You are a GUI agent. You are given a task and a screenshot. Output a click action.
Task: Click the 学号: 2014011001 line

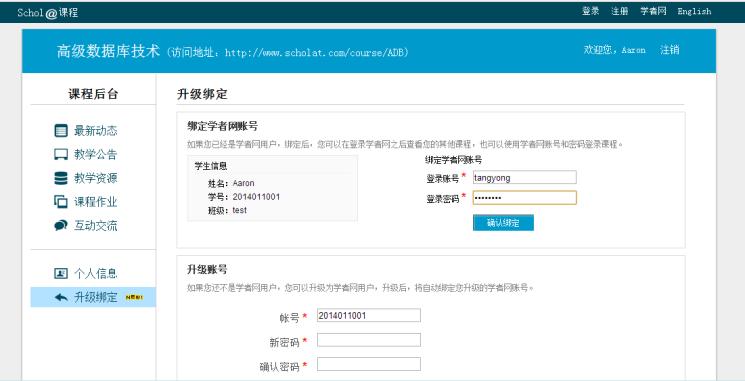pyautogui.click(x=244, y=197)
